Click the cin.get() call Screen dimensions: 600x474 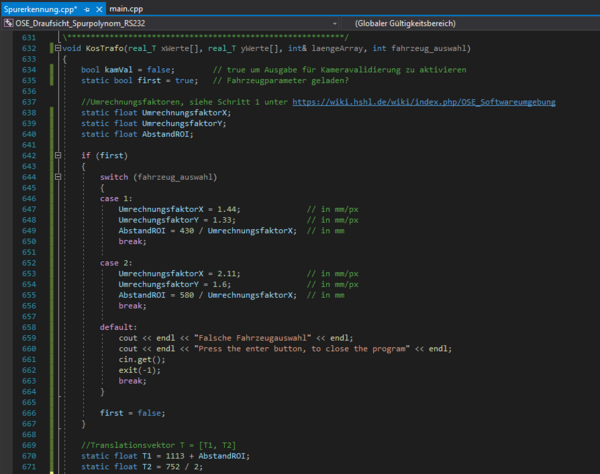(x=142, y=359)
